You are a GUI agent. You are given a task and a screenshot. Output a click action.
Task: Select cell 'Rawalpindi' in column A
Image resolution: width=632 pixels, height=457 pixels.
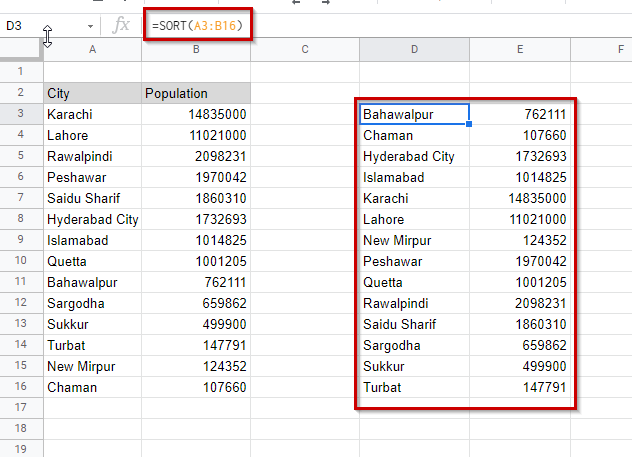point(92,156)
